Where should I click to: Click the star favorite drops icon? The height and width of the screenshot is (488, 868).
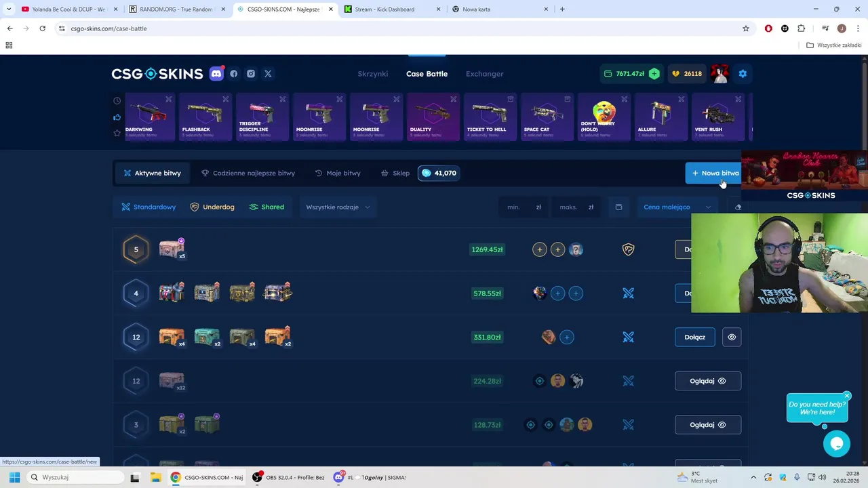pyautogui.click(x=117, y=132)
